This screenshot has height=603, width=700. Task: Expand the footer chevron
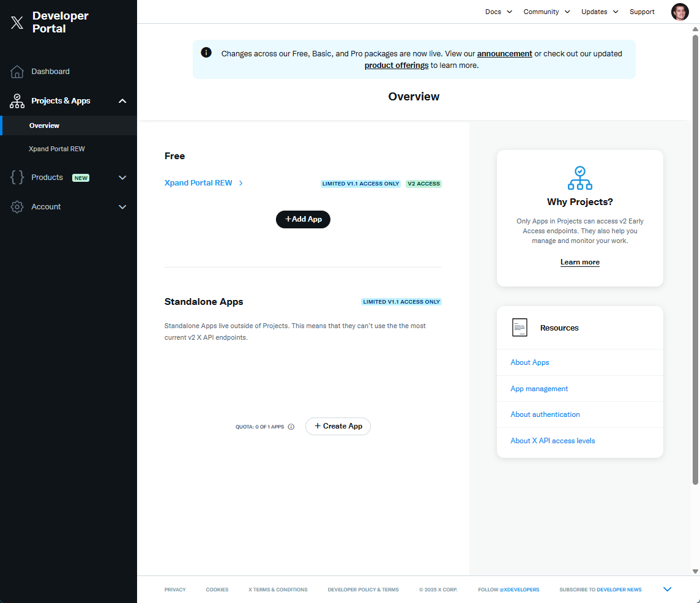(x=668, y=589)
